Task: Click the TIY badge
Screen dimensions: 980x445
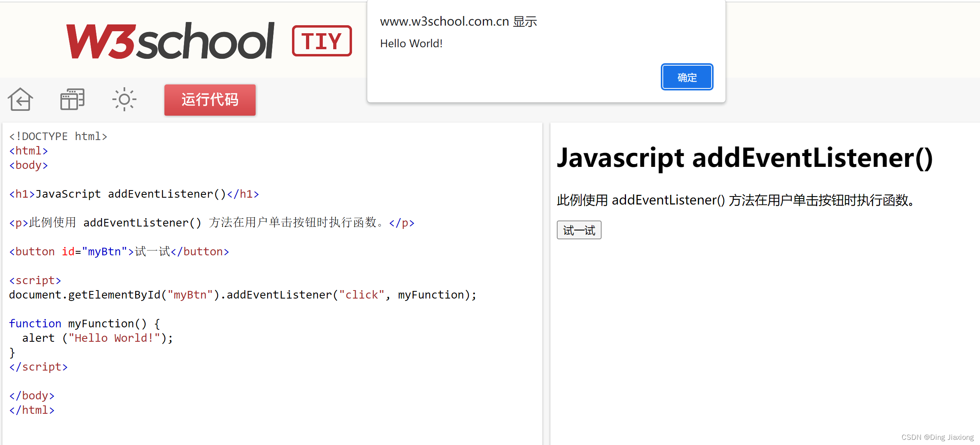Action: (322, 41)
